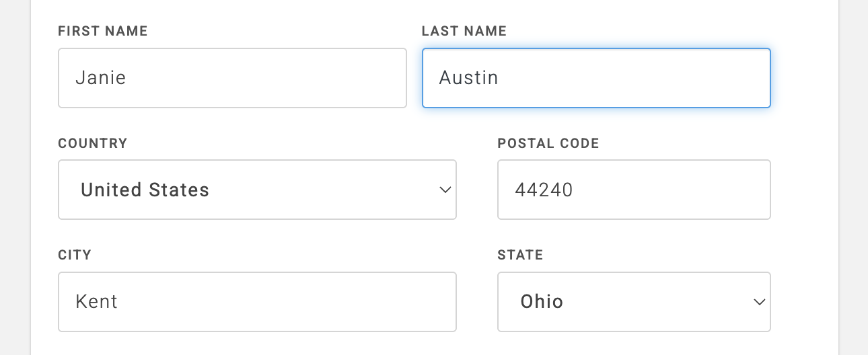Click the CITY label text

(75, 255)
